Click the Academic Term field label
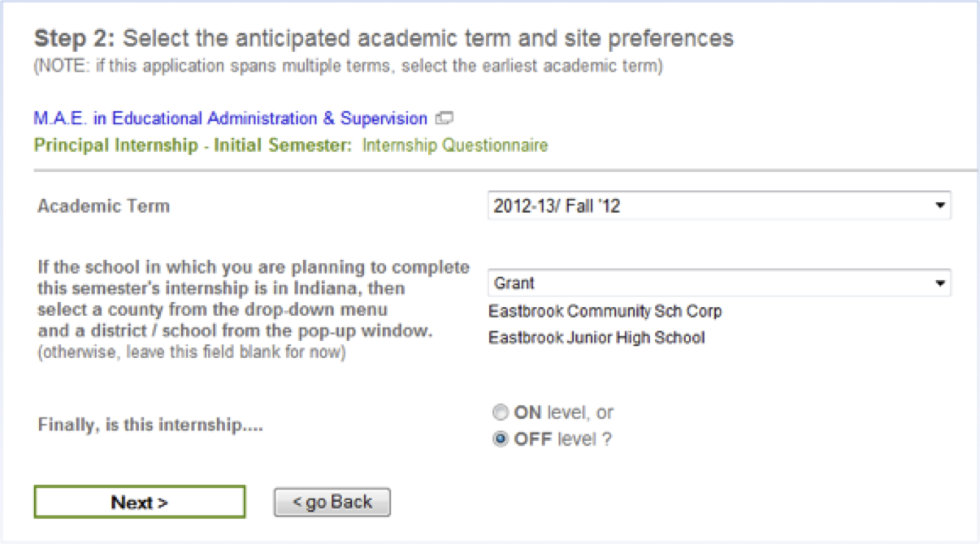Image resolution: width=980 pixels, height=544 pixels. tap(103, 206)
